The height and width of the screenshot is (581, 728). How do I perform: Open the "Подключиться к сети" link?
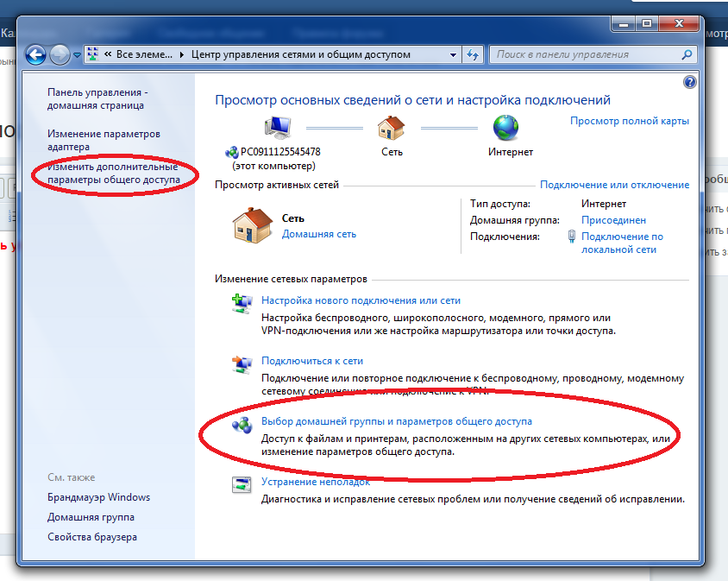(x=312, y=361)
